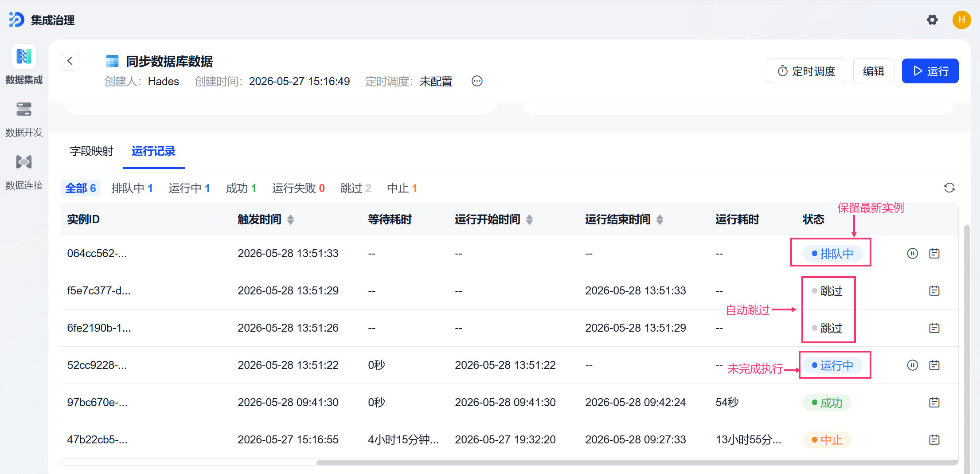The image size is (980, 474).
Task: Click the 编辑 button
Action: (873, 71)
